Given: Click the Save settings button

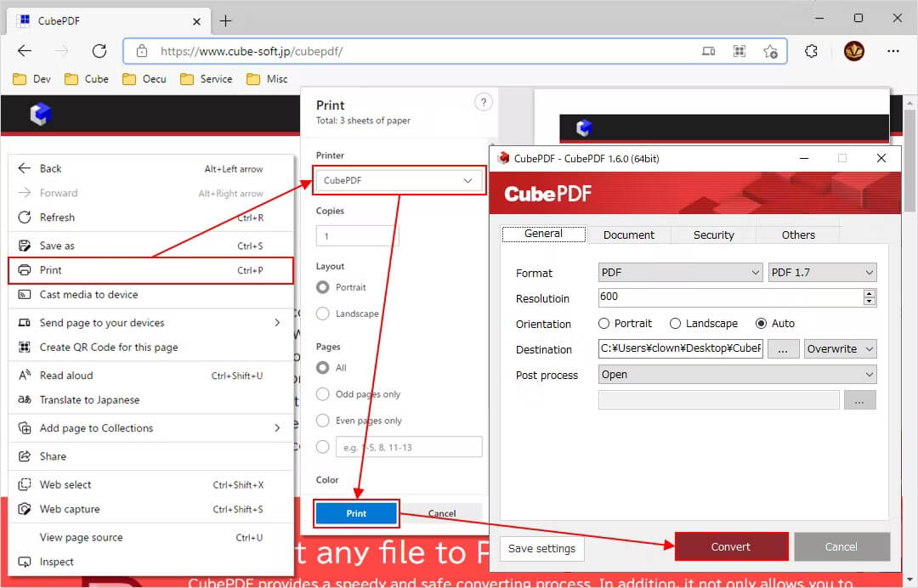Looking at the screenshot, I should click(x=541, y=549).
